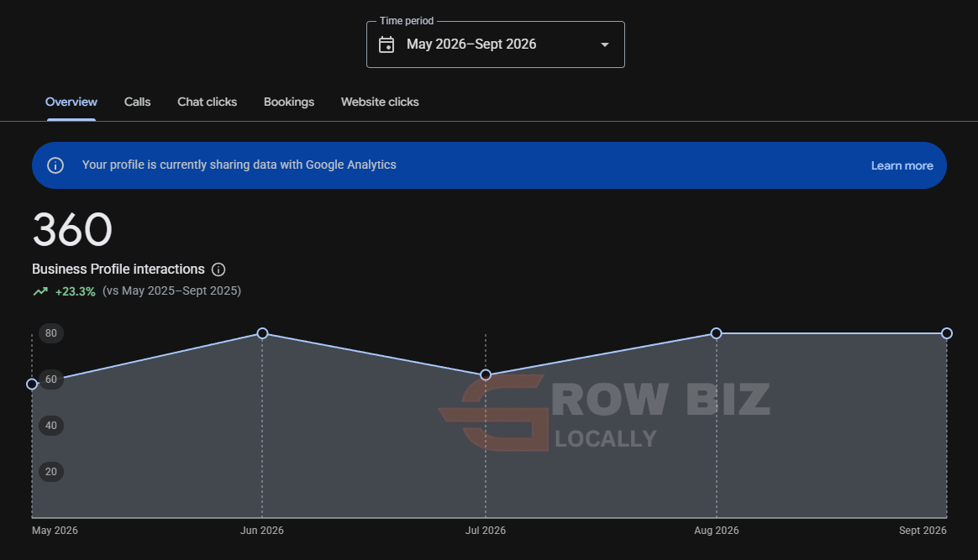Click the Business Profile interactions heading
This screenshot has height=560, width=978.
118,270
